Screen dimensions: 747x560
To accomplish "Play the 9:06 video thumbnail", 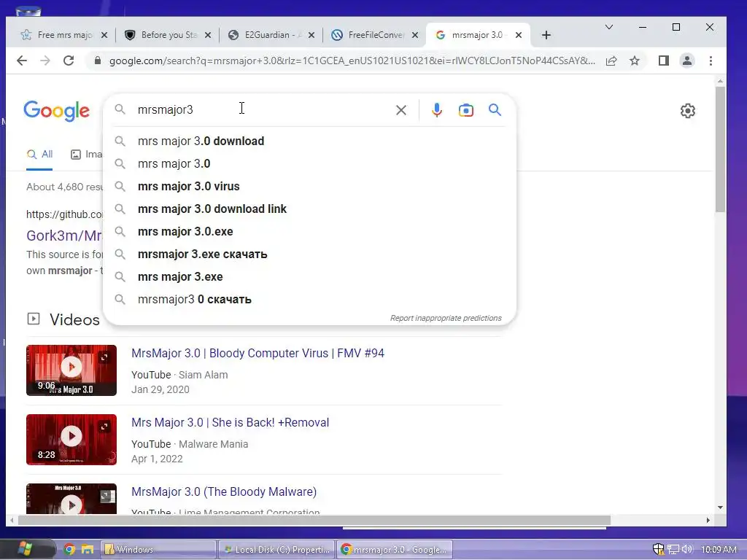I will click(x=71, y=370).
